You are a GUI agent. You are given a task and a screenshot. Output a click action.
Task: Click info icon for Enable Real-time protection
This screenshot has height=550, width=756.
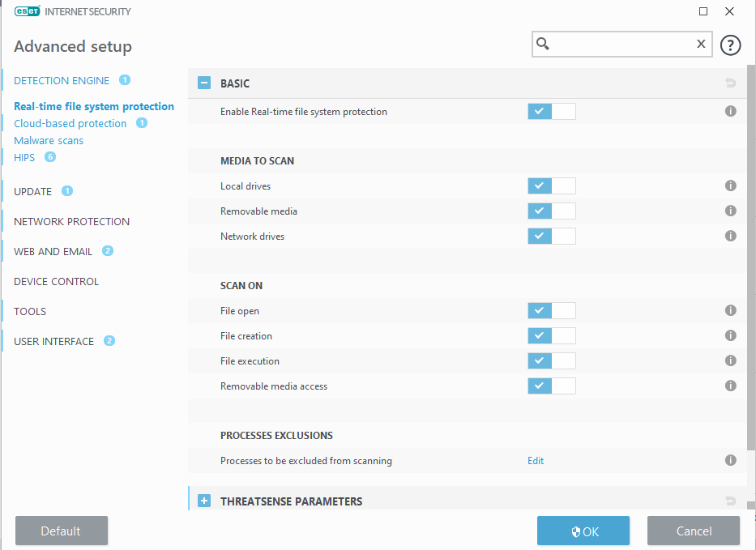[730, 112]
